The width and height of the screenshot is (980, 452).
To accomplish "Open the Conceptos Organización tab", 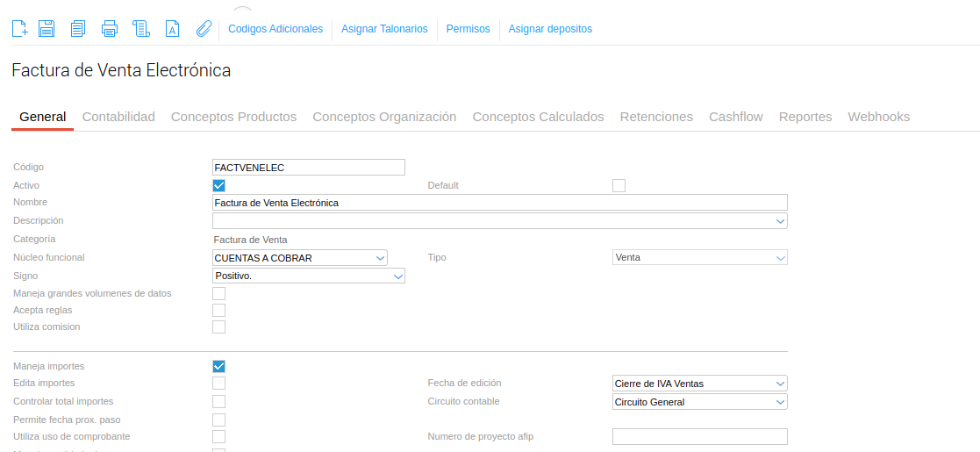I will point(384,116).
